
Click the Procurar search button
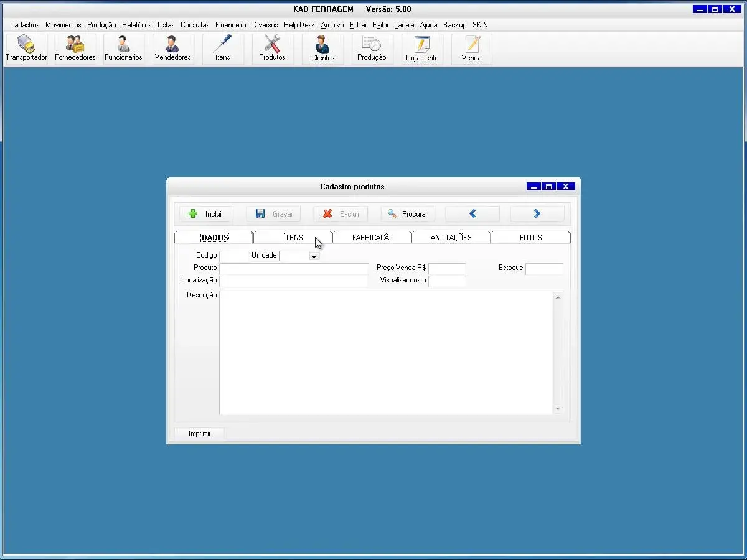tap(408, 214)
